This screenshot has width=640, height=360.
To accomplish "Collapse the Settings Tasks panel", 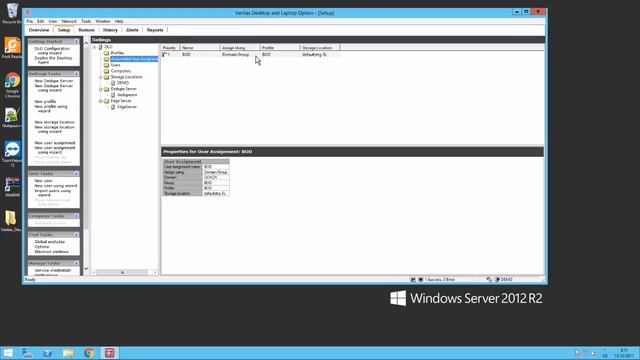I will pos(76,74).
